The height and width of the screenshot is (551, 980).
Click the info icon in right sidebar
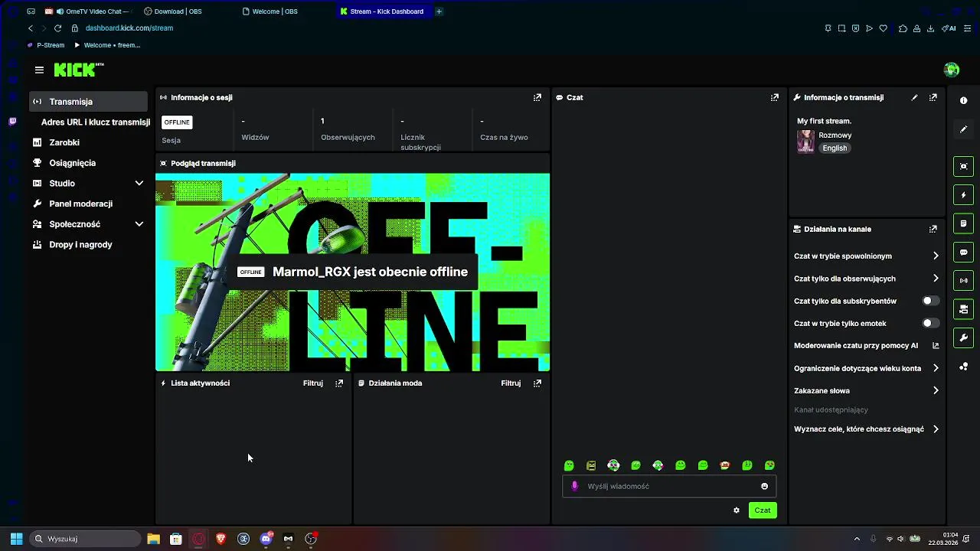click(964, 101)
